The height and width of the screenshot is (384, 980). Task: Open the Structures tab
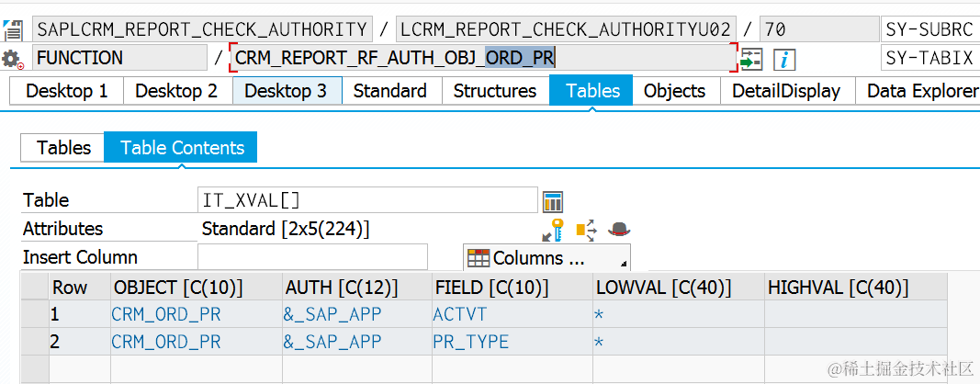coord(495,91)
